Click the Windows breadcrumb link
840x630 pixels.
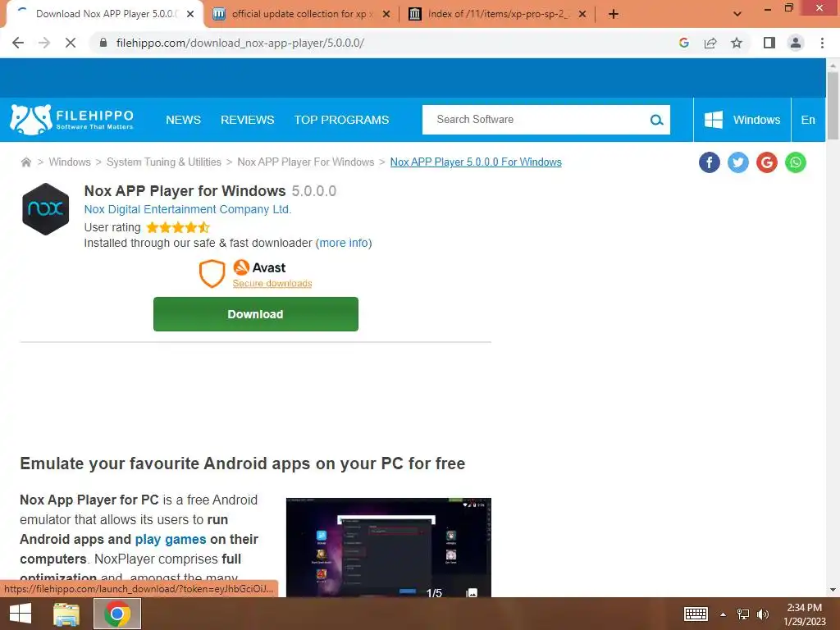70,162
